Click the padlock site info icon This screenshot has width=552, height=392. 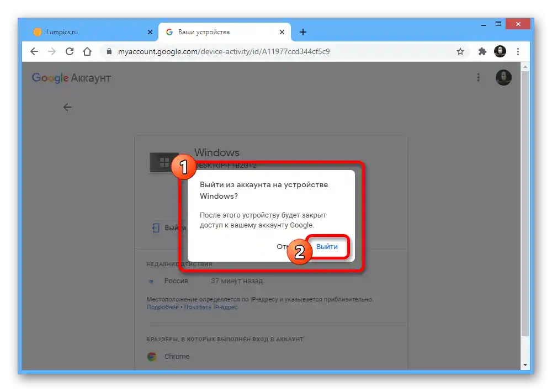tap(109, 51)
